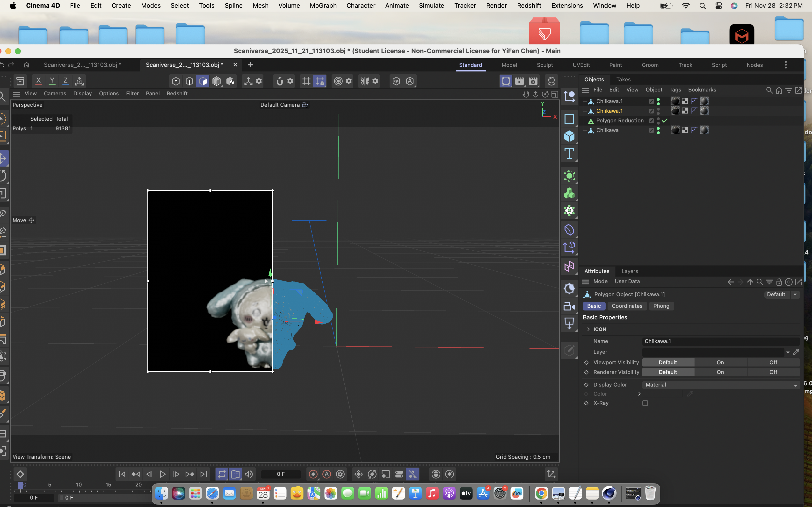The height and width of the screenshot is (507, 812).
Task: Open the Render Settings icon
Action: pyautogui.click(x=533, y=81)
